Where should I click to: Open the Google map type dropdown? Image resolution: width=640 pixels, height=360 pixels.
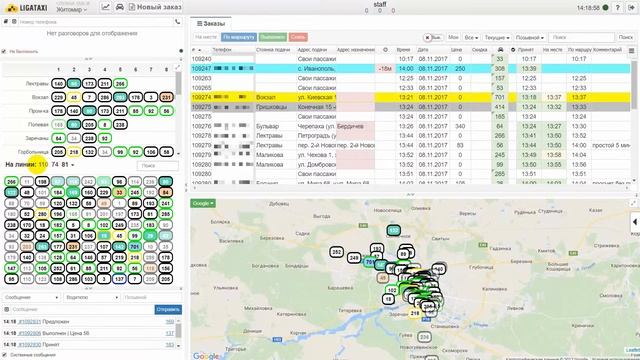203,203
